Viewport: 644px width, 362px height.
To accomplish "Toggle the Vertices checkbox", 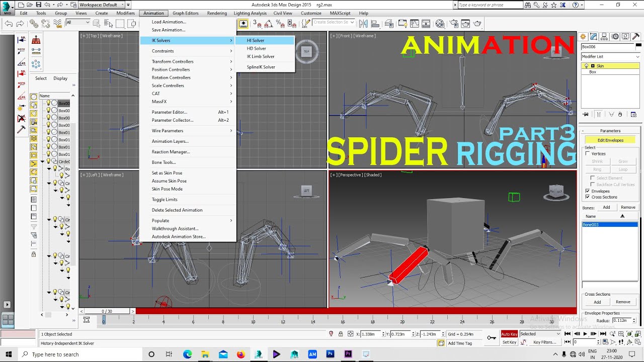I will pyautogui.click(x=588, y=154).
